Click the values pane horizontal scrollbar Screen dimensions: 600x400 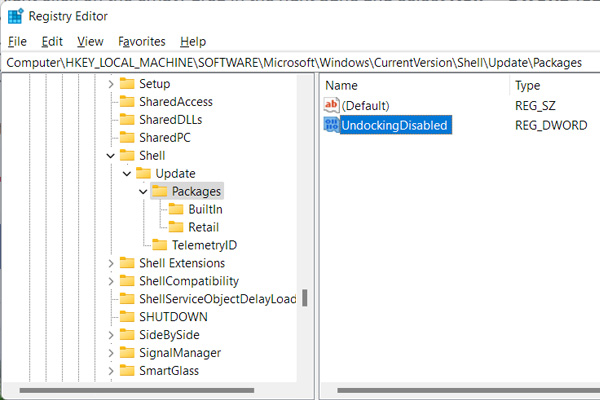pyautogui.click(x=468, y=390)
